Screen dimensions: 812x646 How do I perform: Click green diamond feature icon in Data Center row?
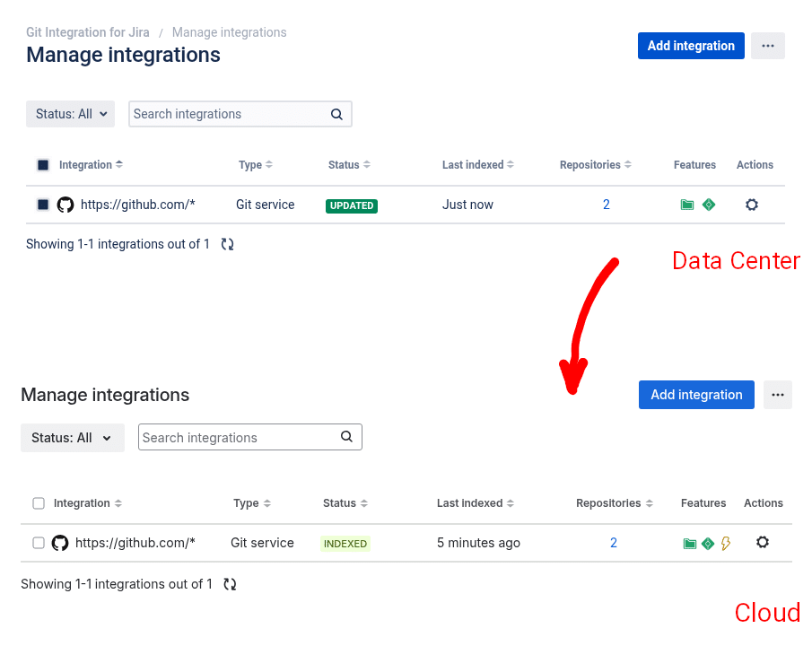click(709, 205)
